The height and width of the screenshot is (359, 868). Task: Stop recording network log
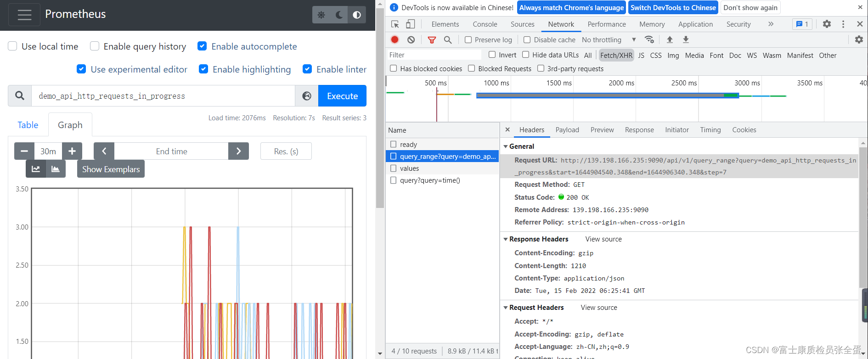click(395, 39)
